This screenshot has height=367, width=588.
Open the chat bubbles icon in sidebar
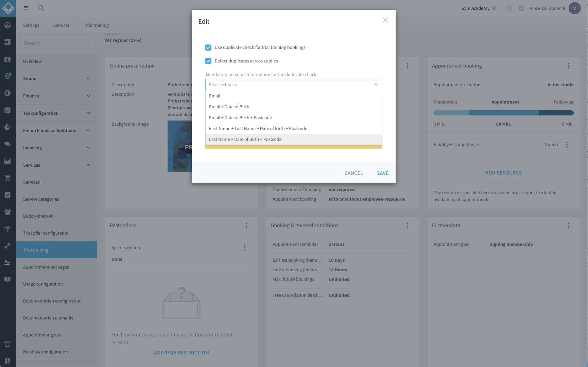point(7,144)
